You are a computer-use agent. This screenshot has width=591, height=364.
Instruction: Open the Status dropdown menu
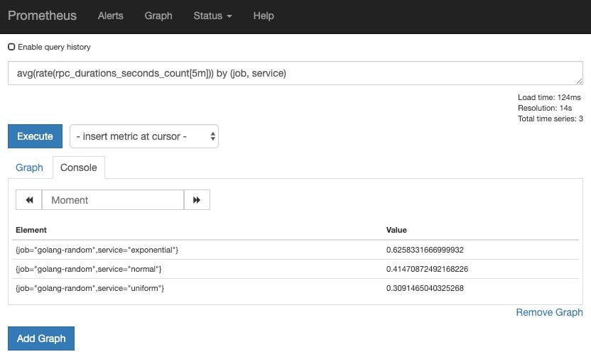point(212,16)
